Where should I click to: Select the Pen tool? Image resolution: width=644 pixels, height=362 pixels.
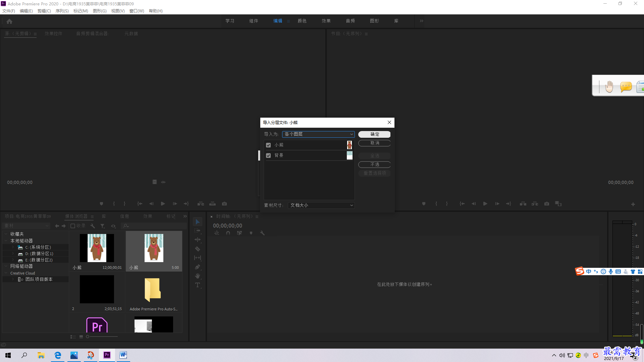(198, 267)
